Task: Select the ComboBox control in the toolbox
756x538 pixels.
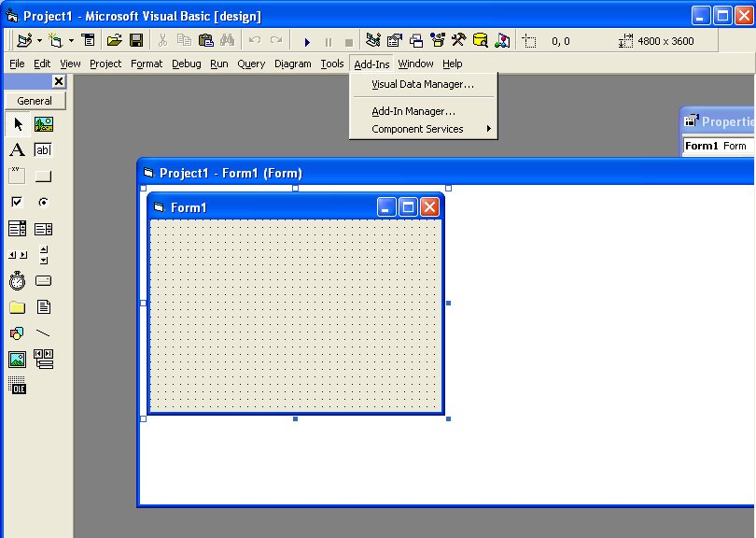Action: pyautogui.click(x=18, y=228)
